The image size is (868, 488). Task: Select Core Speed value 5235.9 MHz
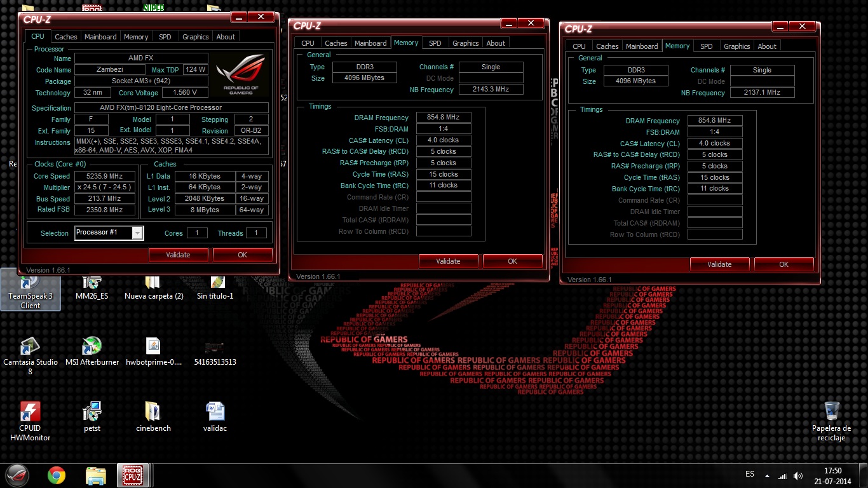pos(105,176)
